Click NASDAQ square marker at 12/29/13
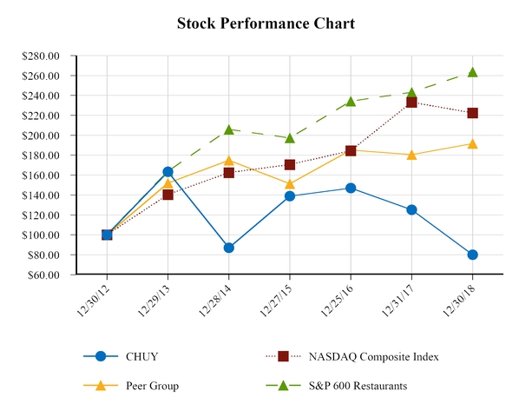Image resolution: width=532 pixels, height=417 pixels. [167, 195]
